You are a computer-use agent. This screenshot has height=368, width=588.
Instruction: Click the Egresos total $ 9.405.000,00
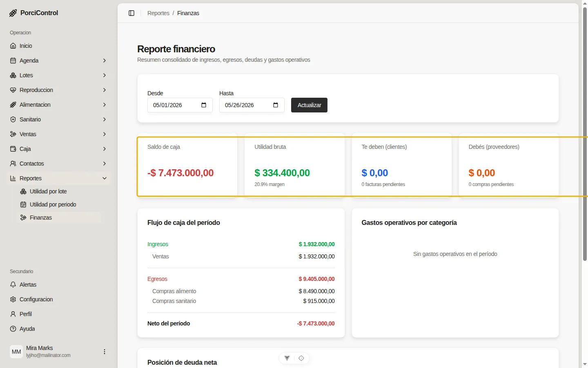(x=316, y=279)
